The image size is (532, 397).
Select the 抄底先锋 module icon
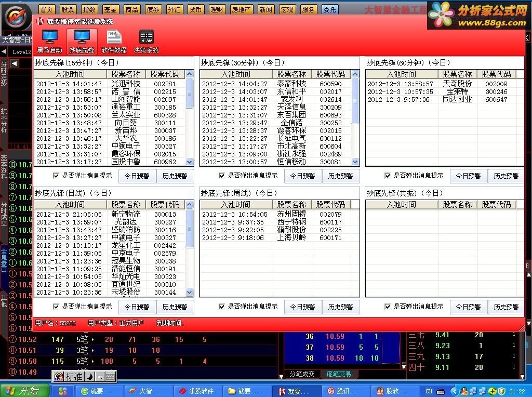[x=82, y=42]
